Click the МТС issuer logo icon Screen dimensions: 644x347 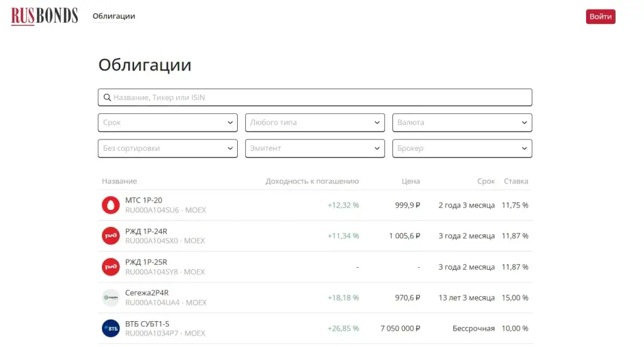pyautogui.click(x=111, y=205)
